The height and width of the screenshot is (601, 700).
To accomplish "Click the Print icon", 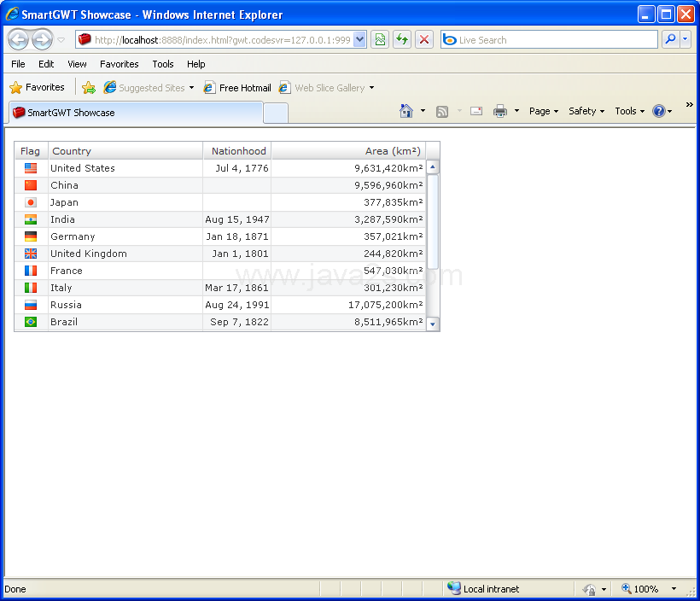I will pyautogui.click(x=500, y=111).
